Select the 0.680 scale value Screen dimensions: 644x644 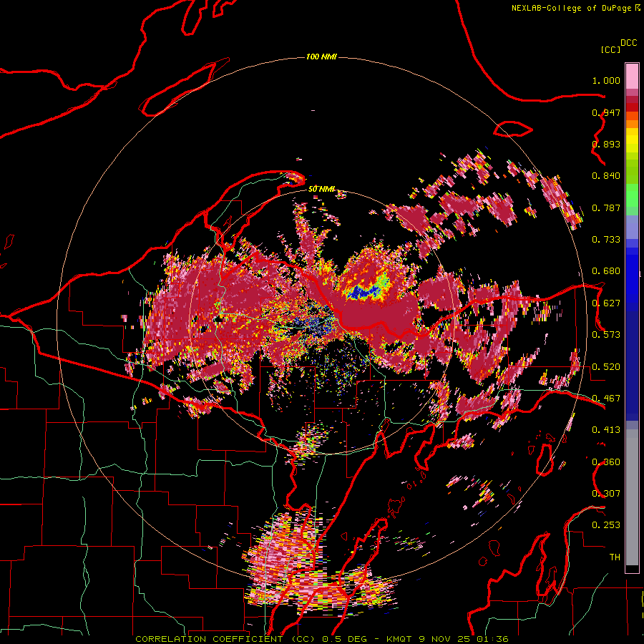[x=606, y=271]
